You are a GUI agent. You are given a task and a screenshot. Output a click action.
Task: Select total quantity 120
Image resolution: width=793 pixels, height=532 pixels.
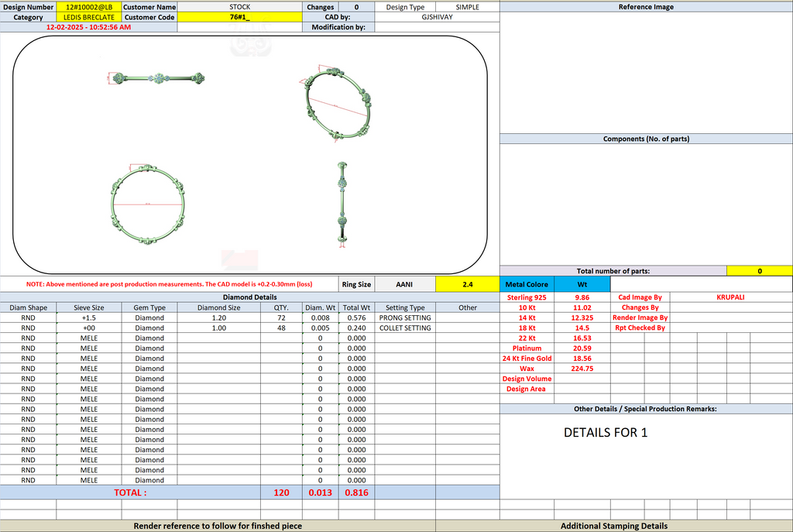pos(281,493)
